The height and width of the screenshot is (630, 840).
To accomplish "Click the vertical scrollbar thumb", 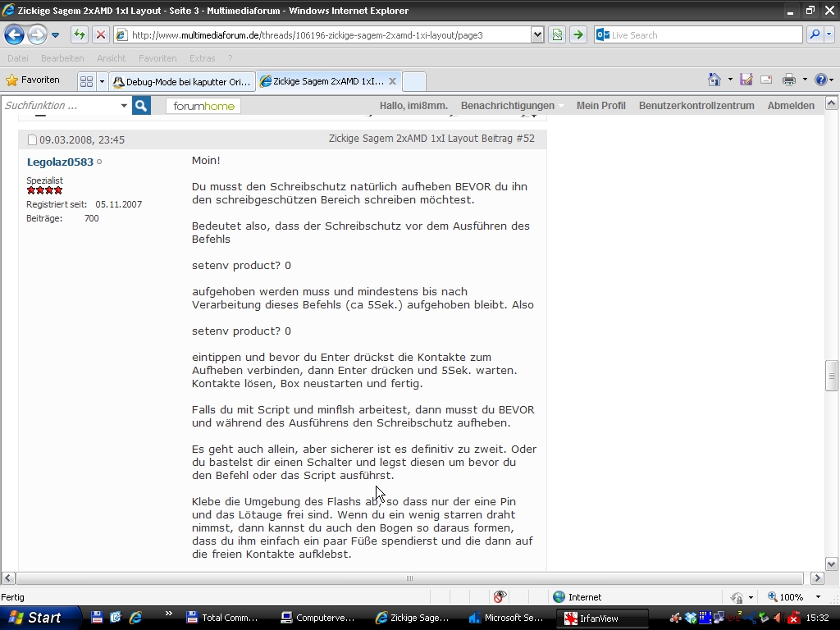I will click(831, 375).
